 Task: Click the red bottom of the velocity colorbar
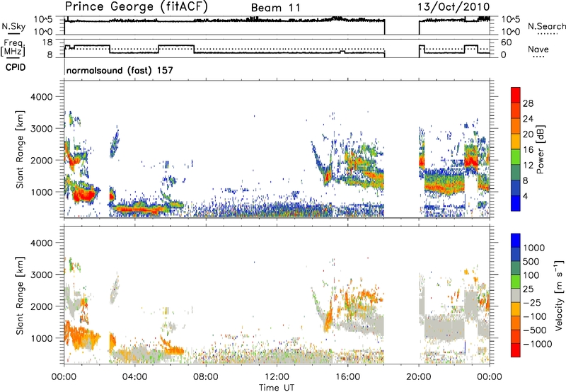point(516,350)
